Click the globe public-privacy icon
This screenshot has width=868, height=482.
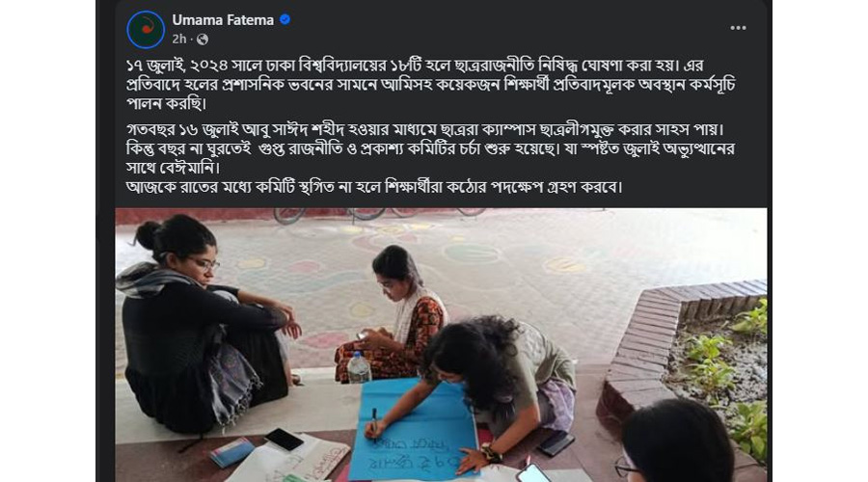coord(203,40)
